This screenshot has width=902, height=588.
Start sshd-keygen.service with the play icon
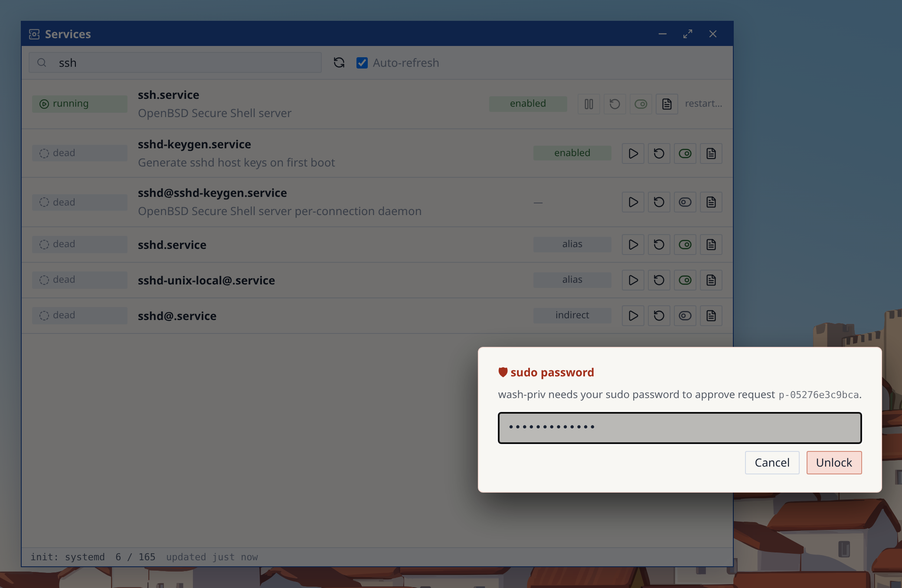click(633, 154)
